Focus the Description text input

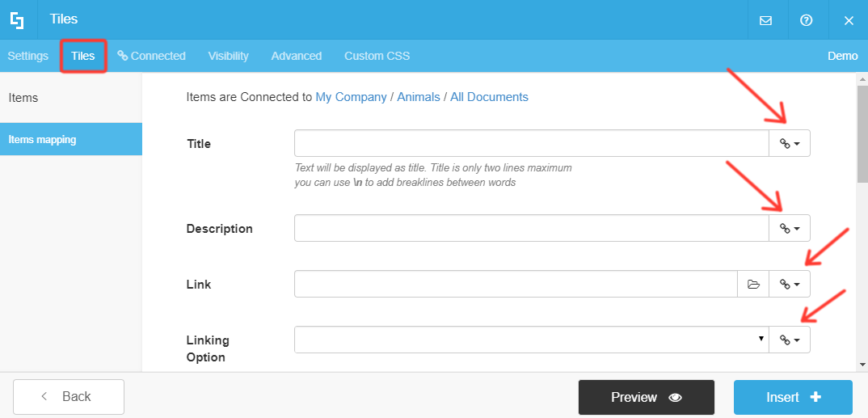[532, 228]
